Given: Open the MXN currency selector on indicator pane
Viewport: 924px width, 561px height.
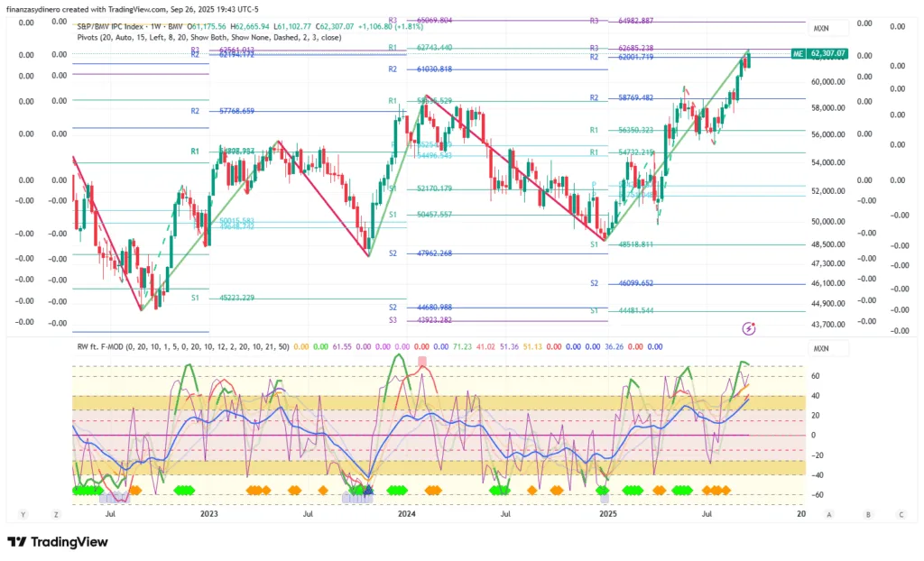Looking at the screenshot, I should click(x=821, y=347).
